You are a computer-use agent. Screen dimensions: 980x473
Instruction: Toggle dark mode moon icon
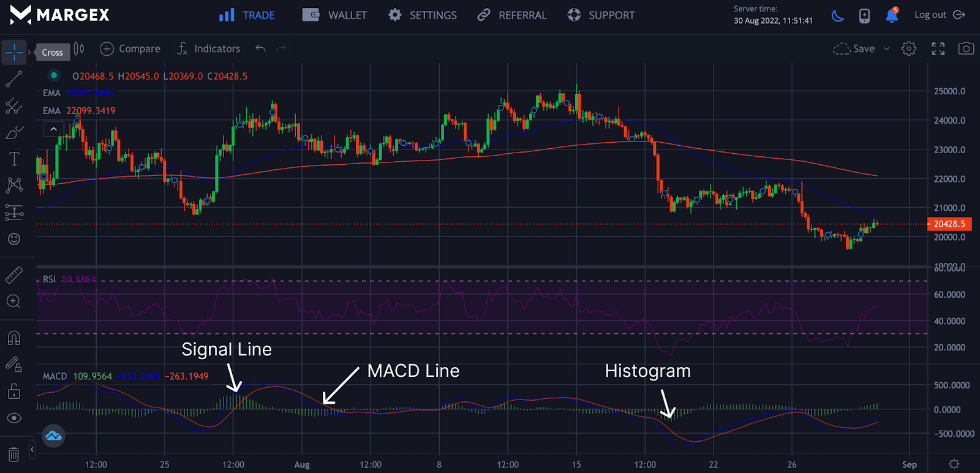tap(837, 15)
